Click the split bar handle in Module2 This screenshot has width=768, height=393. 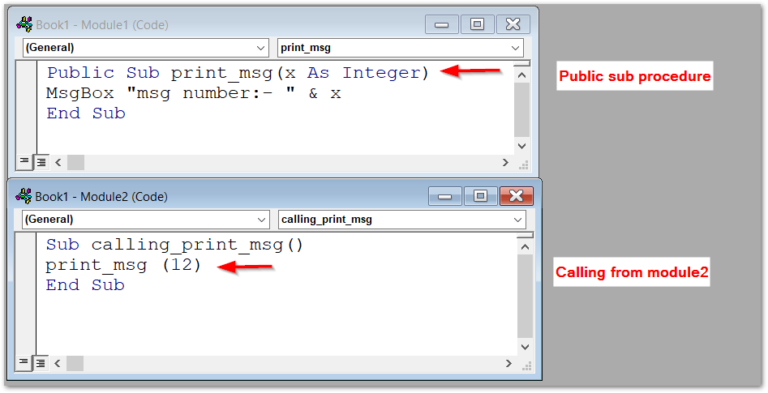click(x=525, y=235)
